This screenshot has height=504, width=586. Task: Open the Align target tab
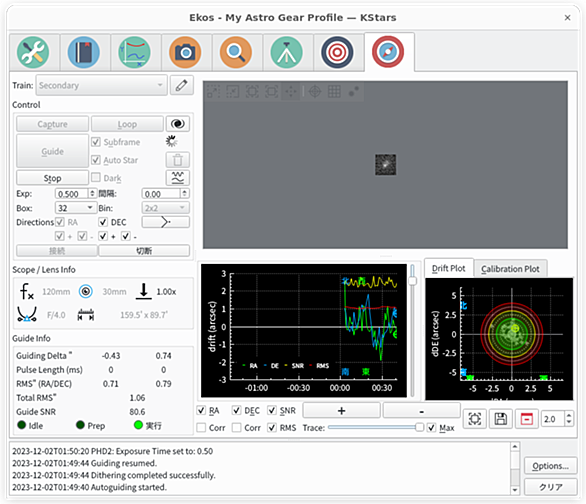pos(337,52)
